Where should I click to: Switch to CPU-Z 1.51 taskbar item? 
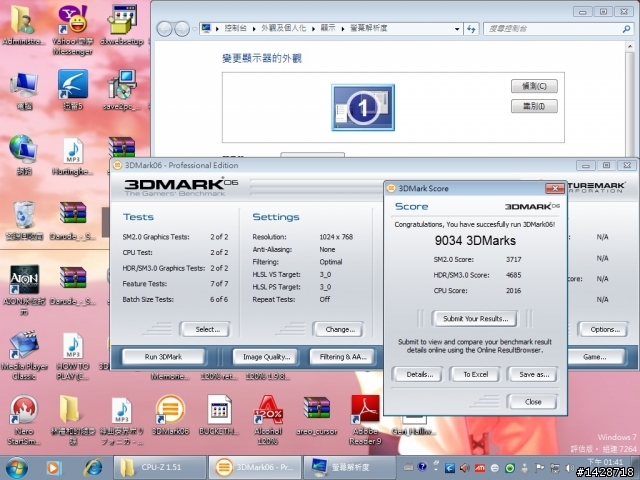point(159,467)
